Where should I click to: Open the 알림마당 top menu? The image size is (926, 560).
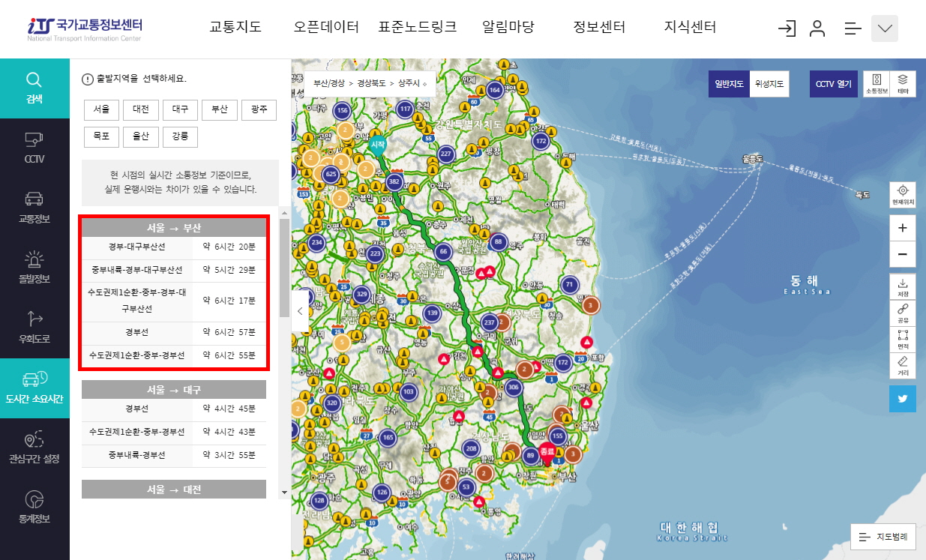point(508,28)
